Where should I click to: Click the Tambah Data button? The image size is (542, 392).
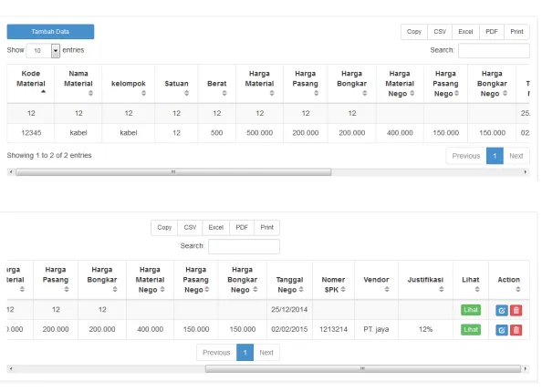pos(50,31)
